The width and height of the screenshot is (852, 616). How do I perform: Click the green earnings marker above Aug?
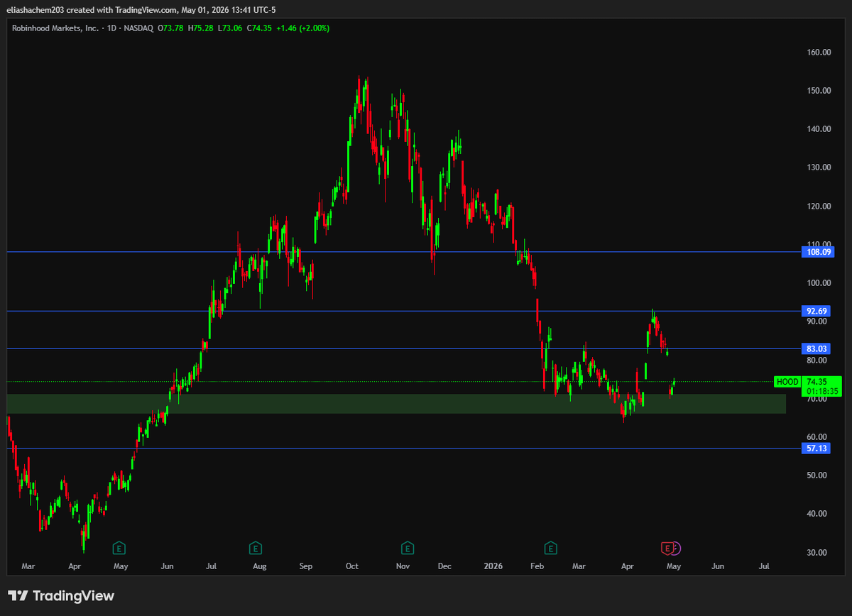(x=255, y=548)
